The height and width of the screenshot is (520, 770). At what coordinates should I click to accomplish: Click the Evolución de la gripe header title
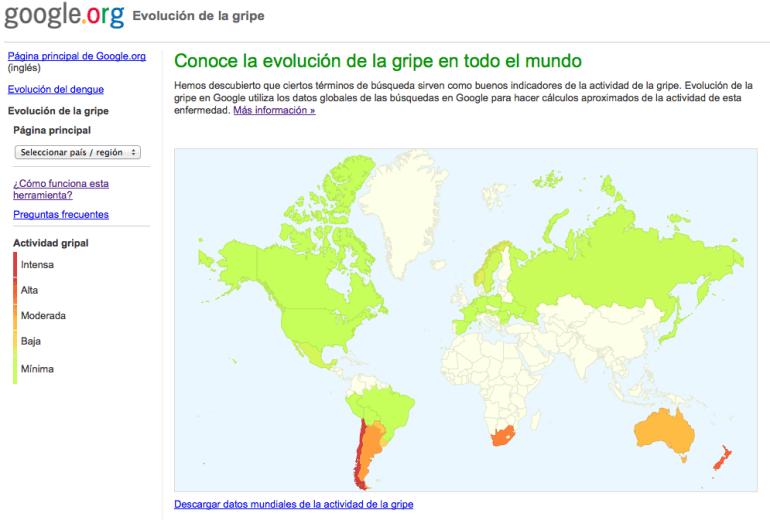tap(198, 16)
